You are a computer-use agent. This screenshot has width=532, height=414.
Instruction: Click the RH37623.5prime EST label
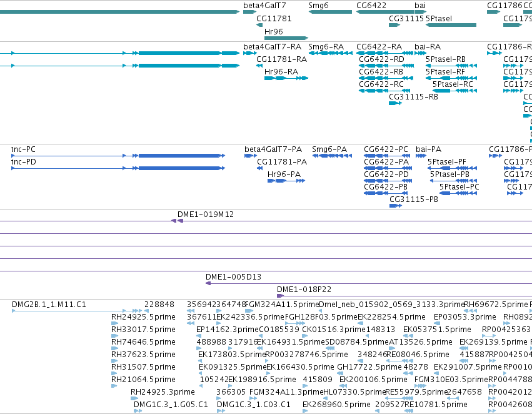click(x=144, y=355)
